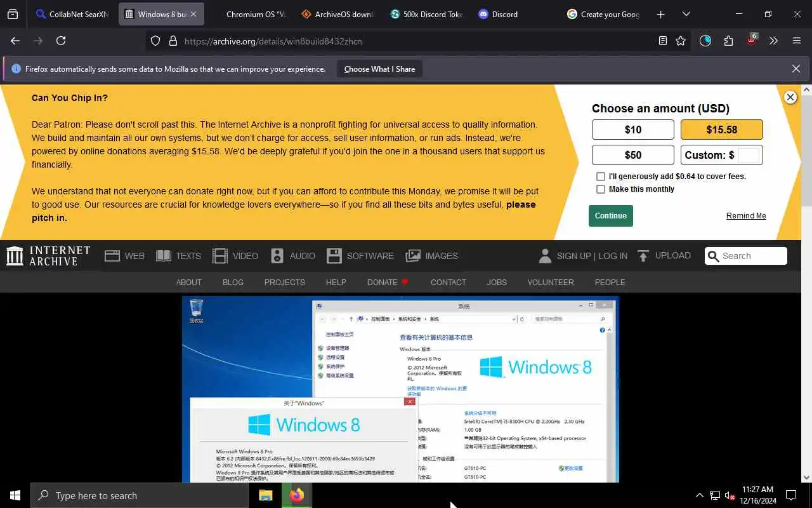Switch to CollabNet SearXNG tab
This screenshot has height=508, width=812.
72,14
